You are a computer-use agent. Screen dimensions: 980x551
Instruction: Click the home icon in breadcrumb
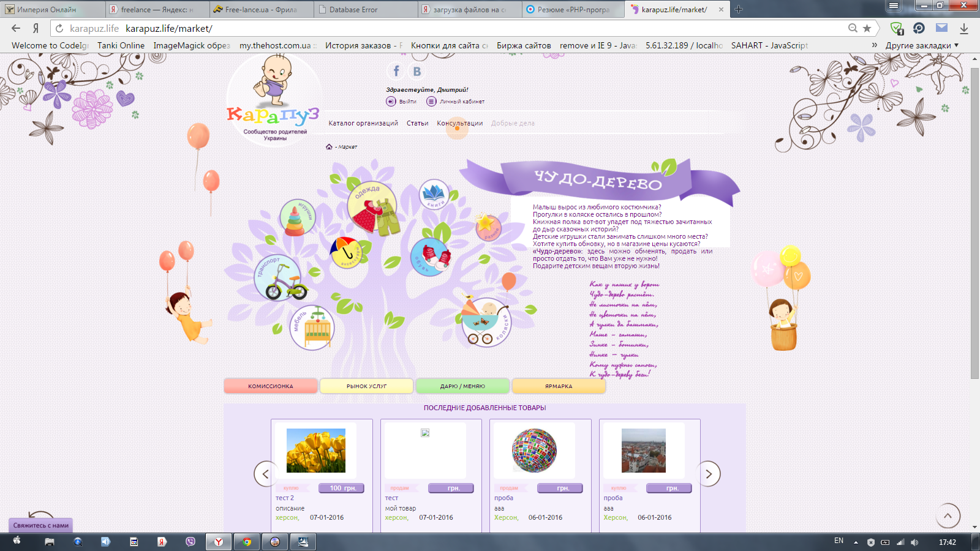tap(329, 146)
